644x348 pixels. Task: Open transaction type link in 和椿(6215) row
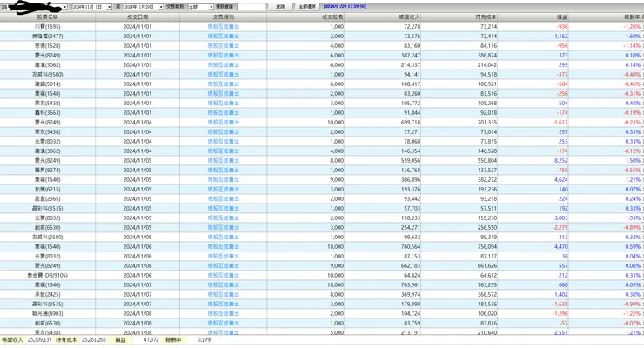click(x=223, y=189)
